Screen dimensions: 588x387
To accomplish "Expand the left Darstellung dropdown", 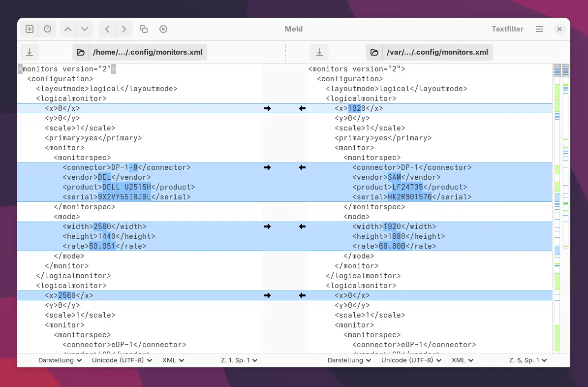I will tap(60, 360).
